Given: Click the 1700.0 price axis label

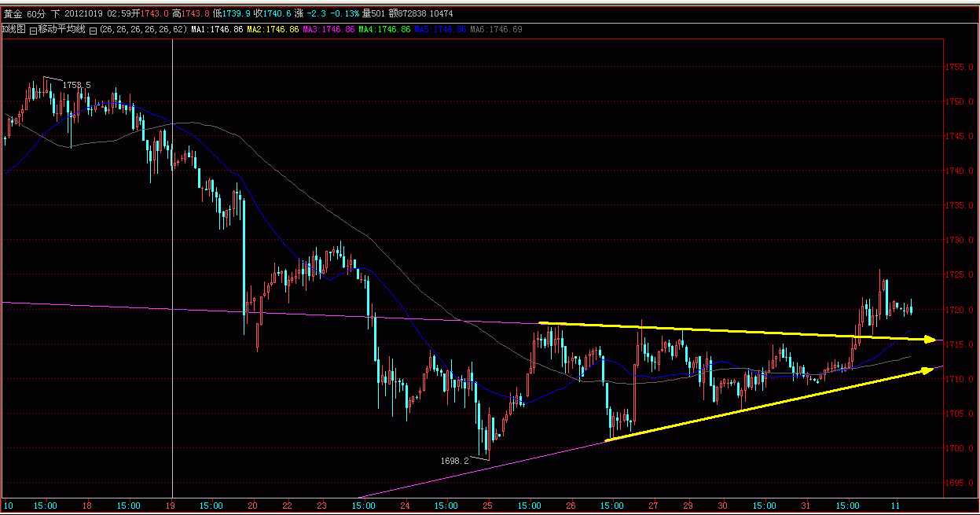Looking at the screenshot, I should tap(959, 448).
